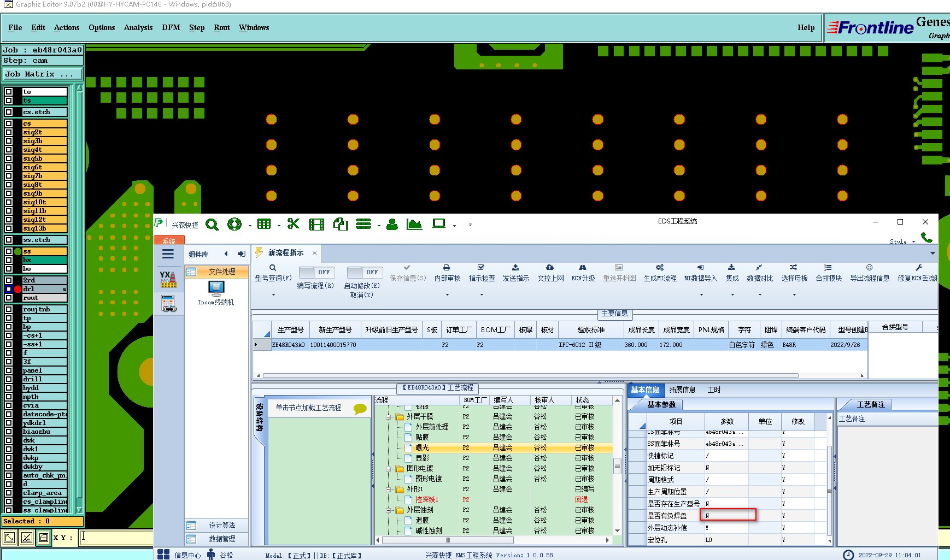This screenshot has width=950, height=560.
Task: Select the 曝光 row in process tree
Action: 495,447
